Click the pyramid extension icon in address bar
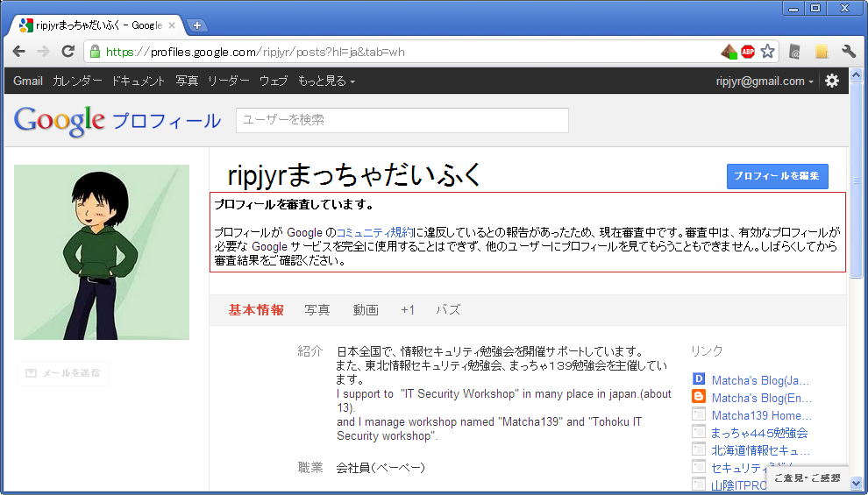Image resolution: width=868 pixels, height=495 pixels. pyautogui.click(x=729, y=52)
